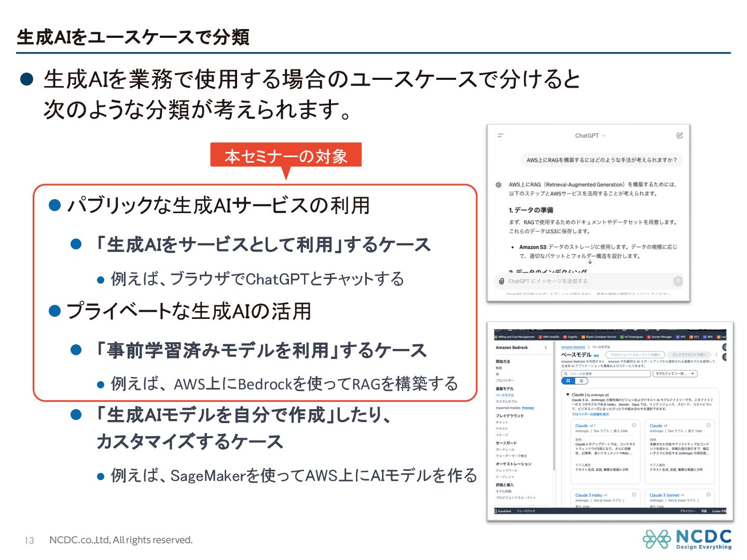Select the Claude 3 Haiku radio button

(634, 495)
